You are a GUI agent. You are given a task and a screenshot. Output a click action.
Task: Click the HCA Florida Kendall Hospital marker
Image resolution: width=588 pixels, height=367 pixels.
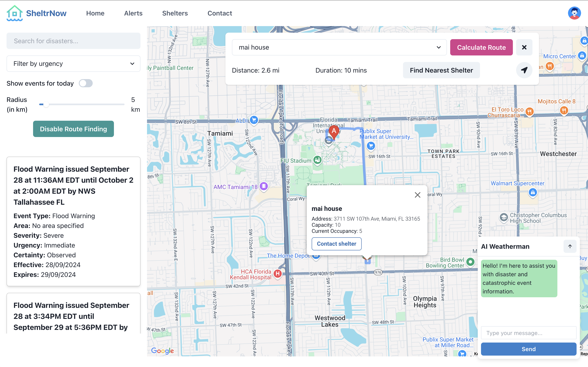point(277,274)
